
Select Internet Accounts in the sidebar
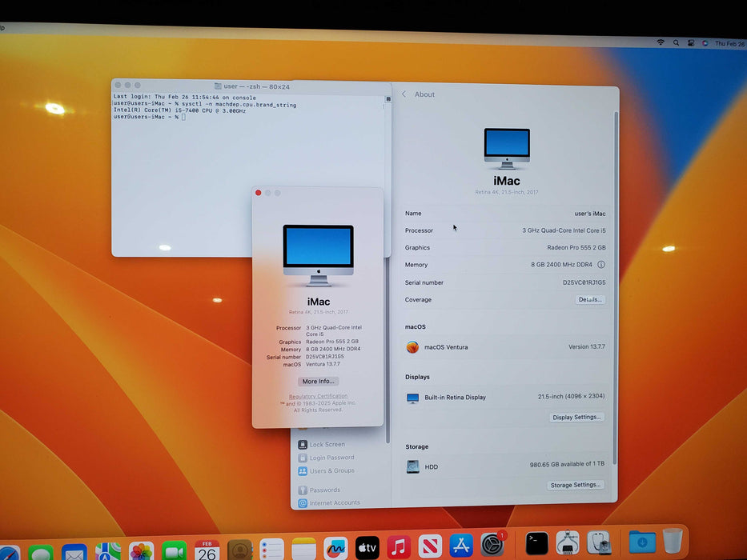[x=333, y=502]
